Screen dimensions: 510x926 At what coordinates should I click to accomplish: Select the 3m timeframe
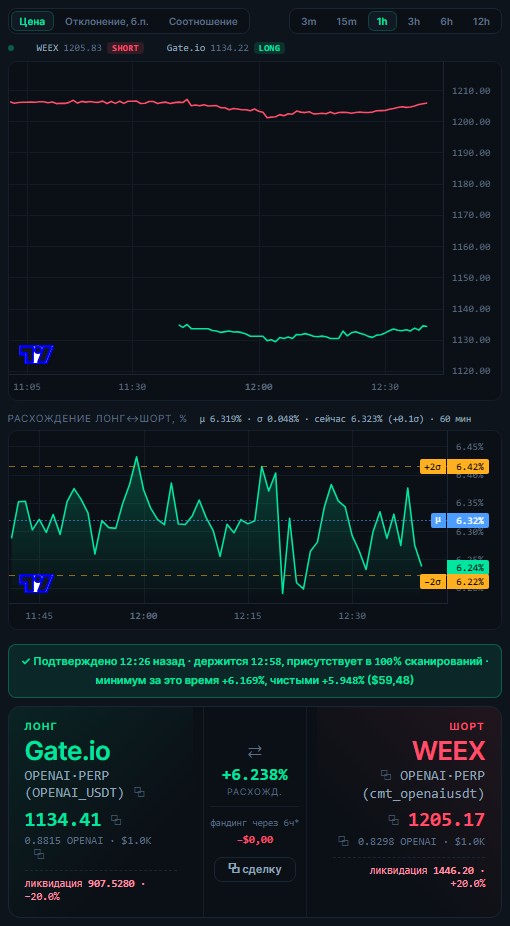[x=309, y=22]
